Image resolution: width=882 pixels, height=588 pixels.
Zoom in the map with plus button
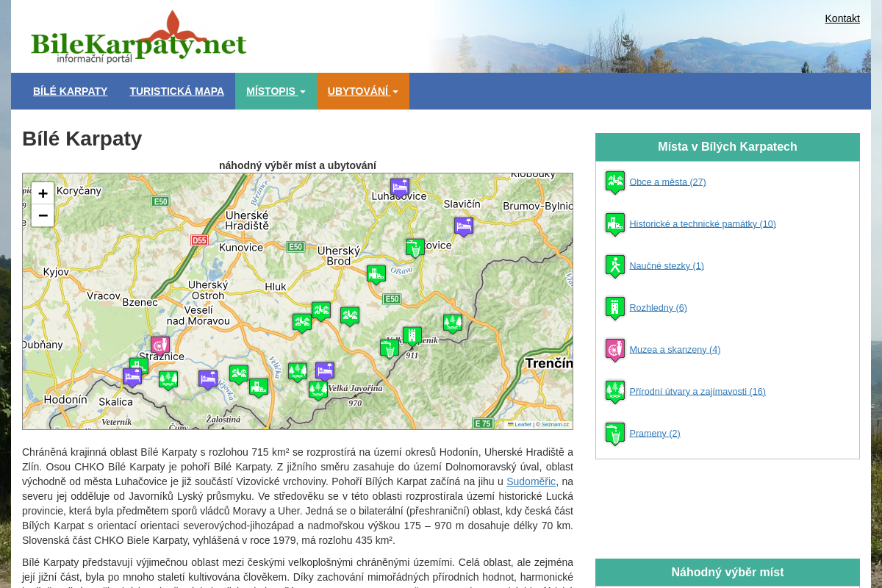coord(43,193)
